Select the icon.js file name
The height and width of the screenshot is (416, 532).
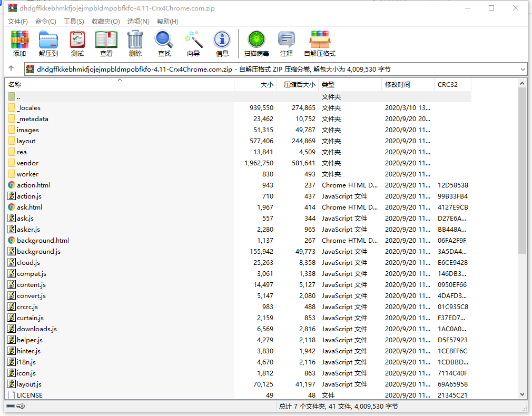tap(26, 373)
